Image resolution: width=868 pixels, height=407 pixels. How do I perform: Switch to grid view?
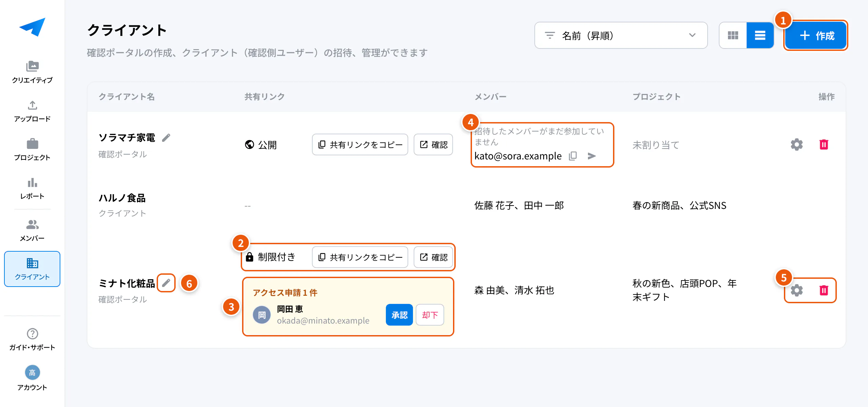(x=733, y=35)
